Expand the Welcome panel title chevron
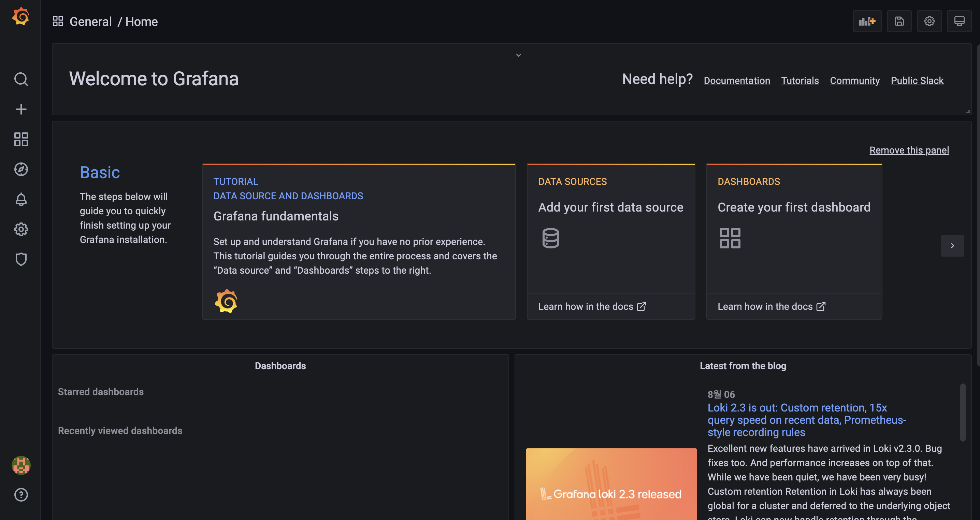 pos(519,55)
